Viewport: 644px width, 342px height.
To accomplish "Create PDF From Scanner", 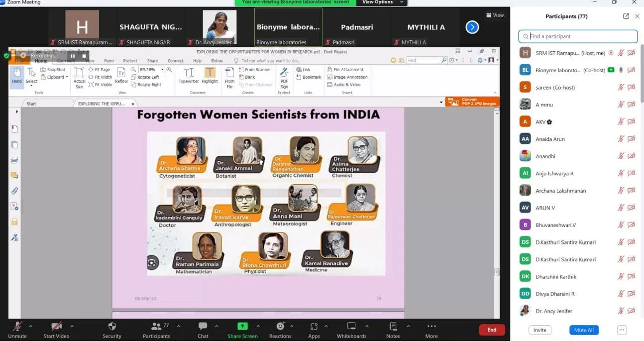I will (255, 70).
